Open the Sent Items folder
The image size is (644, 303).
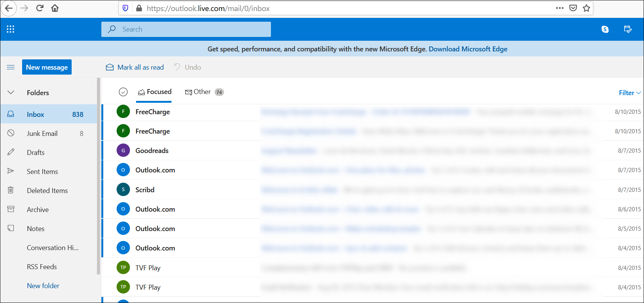pyautogui.click(x=48, y=171)
